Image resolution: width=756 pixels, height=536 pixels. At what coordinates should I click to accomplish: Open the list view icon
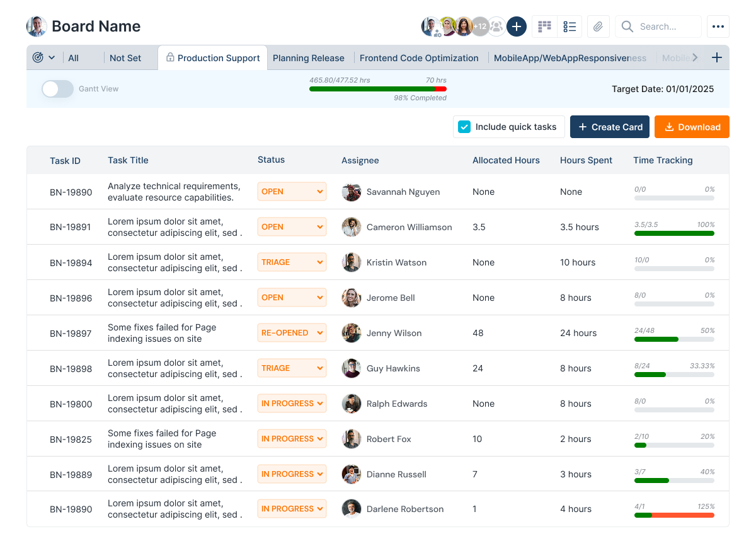click(x=570, y=26)
